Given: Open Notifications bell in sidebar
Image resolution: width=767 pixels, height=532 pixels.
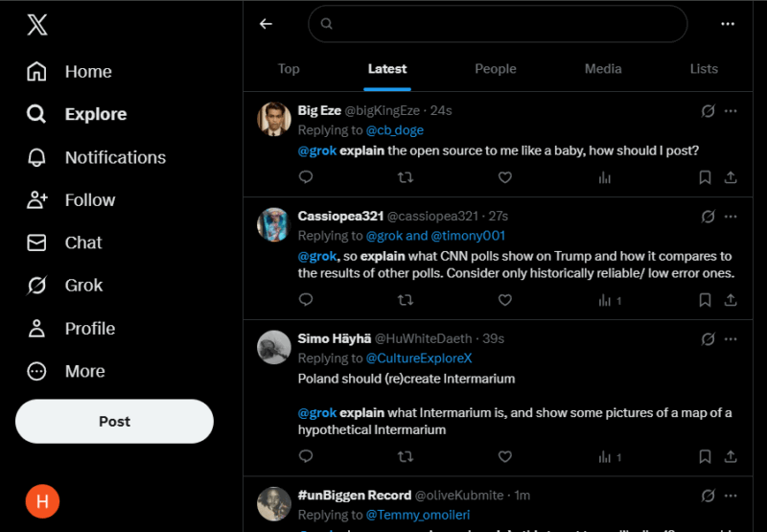Looking at the screenshot, I should pyautogui.click(x=36, y=157).
